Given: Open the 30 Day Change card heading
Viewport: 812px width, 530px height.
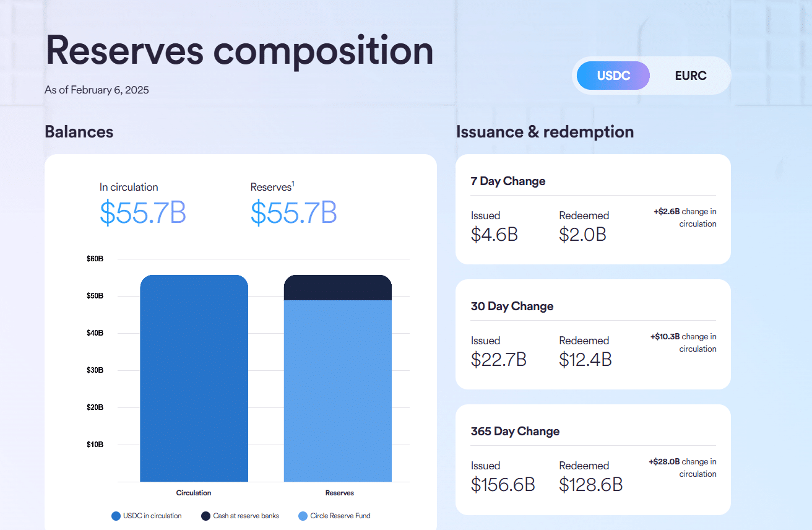Looking at the screenshot, I should tap(512, 306).
